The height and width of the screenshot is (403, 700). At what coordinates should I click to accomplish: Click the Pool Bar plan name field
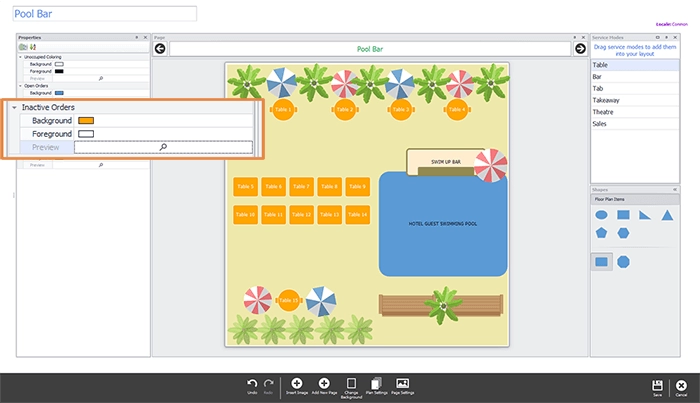pos(104,14)
